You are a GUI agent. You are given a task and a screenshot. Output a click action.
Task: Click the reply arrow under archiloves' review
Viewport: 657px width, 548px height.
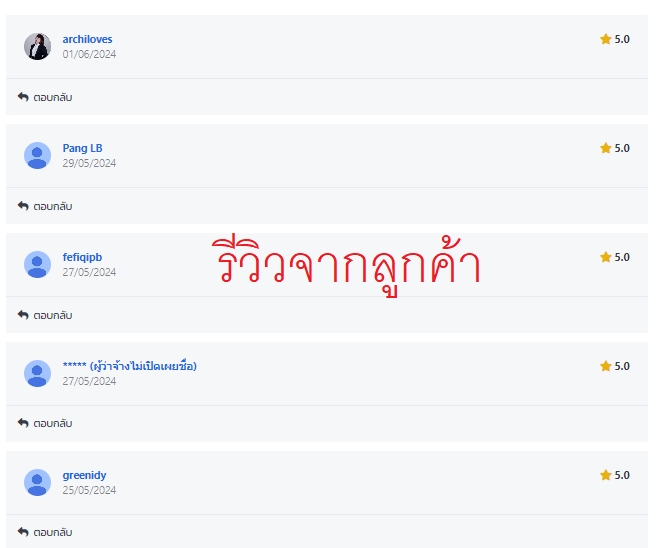23,97
